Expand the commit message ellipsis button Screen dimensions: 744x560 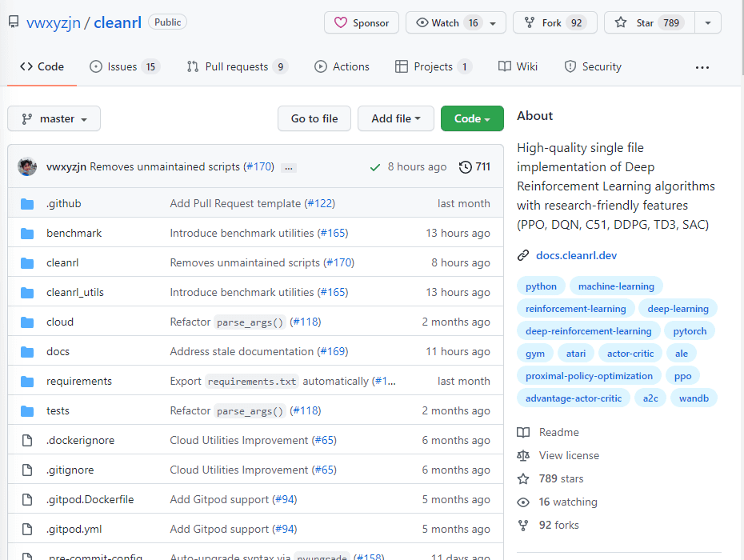pyautogui.click(x=289, y=168)
